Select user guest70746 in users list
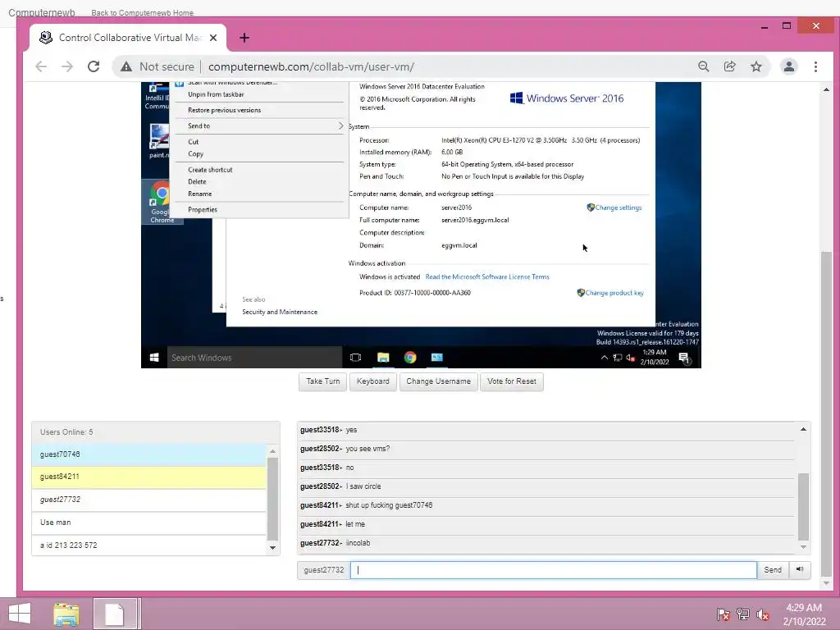The height and width of the screenshot is (630, 840). coord(149,454)
